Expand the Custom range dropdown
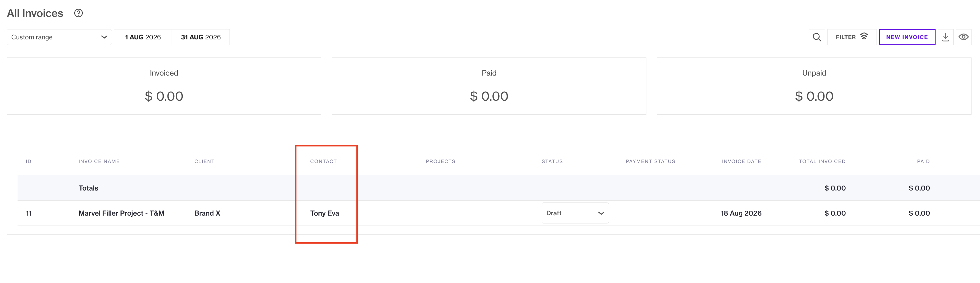Viewport: 980px width, 283px height. (59, 37)
